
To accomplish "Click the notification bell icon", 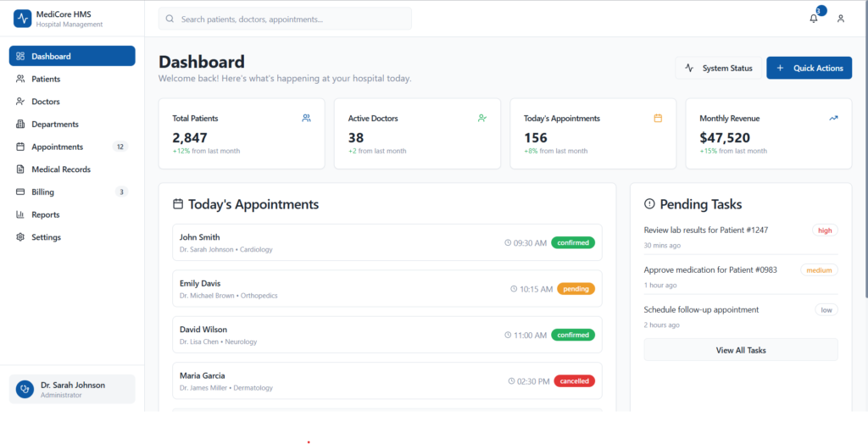I will [814, 19].
